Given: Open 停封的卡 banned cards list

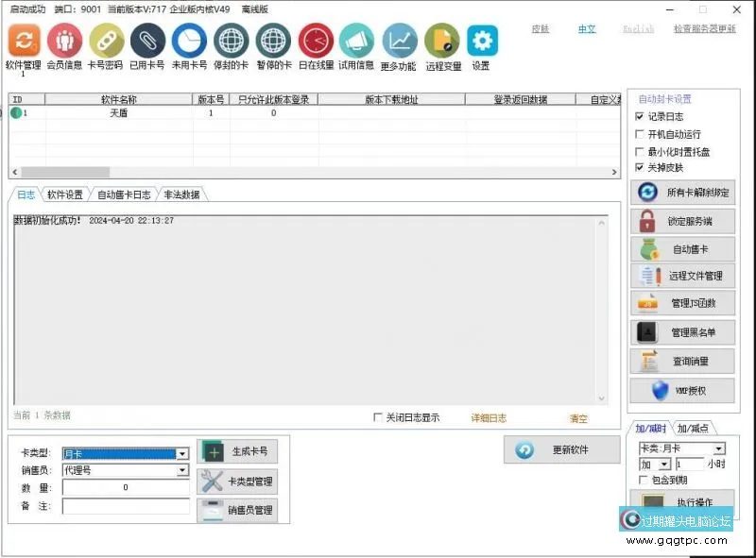Looking at the screenshot, I should point(230,42).
